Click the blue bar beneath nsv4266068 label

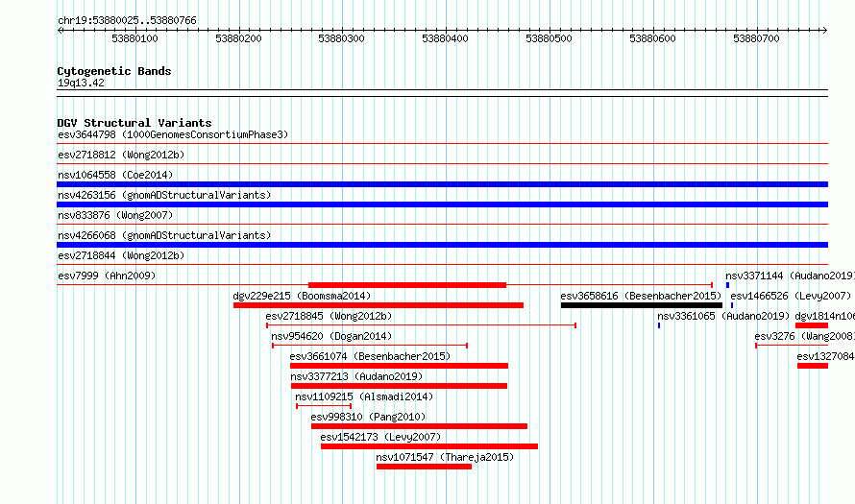coord(442,245)
